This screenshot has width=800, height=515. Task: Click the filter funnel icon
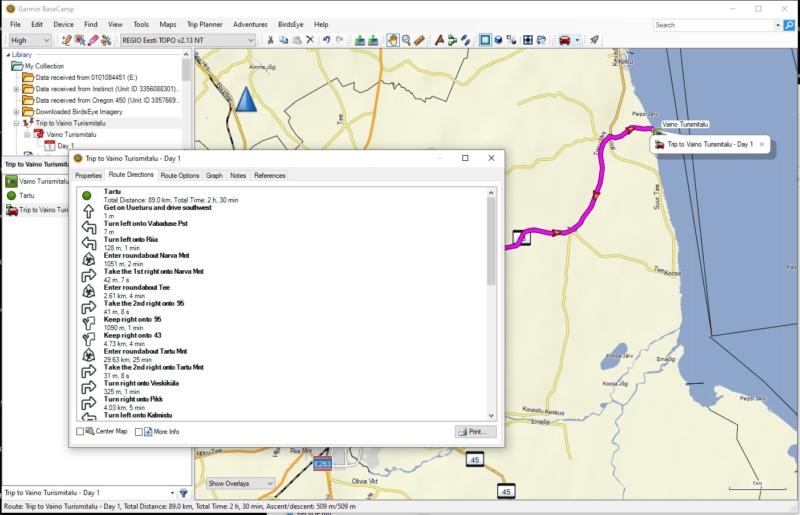pyautogui.click(x=183, y=493)
